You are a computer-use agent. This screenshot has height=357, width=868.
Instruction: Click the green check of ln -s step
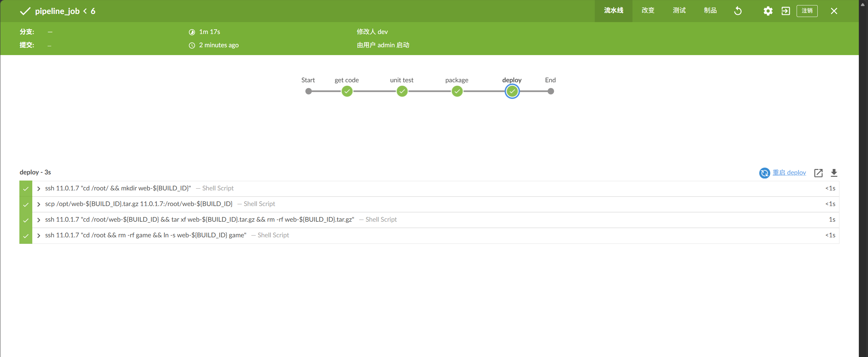(26, 236)
